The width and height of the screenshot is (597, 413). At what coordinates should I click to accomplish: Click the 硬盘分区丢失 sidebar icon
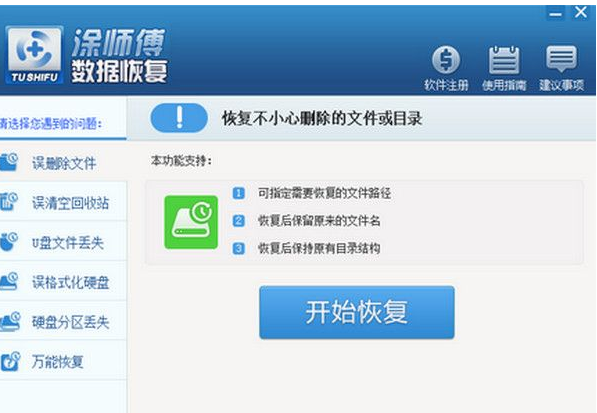[x=10, y=322]
